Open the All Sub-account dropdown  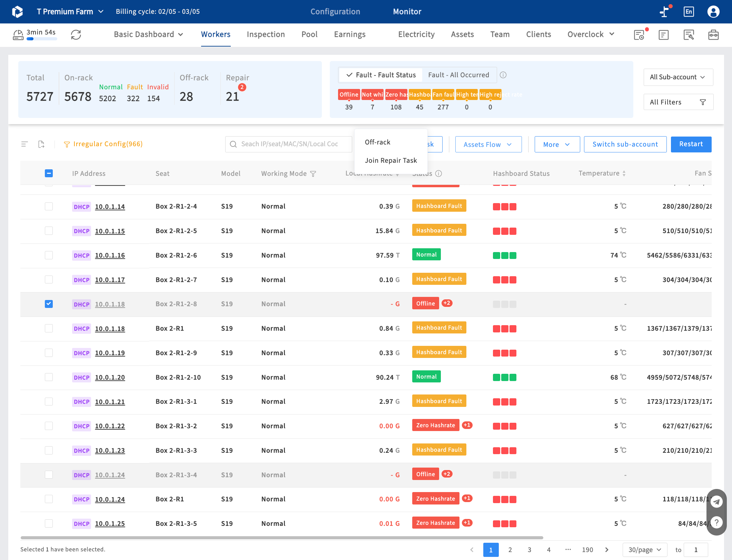678,77
